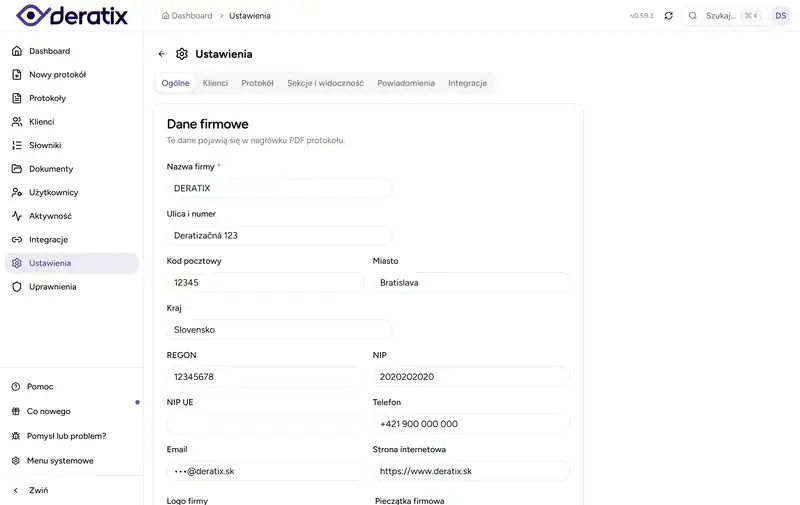
Task: Click the Słowniki list icon
Action: 17,145
